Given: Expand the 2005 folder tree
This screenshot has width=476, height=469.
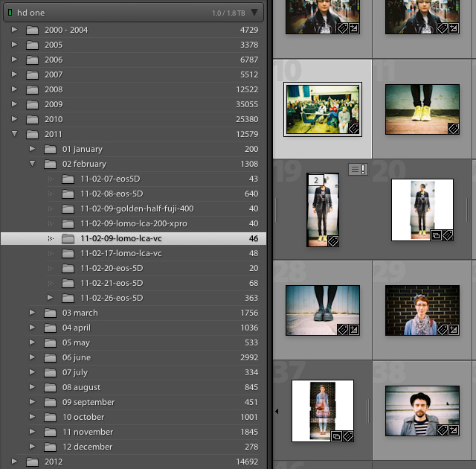Looking at the screenshot, I should 14,45.
